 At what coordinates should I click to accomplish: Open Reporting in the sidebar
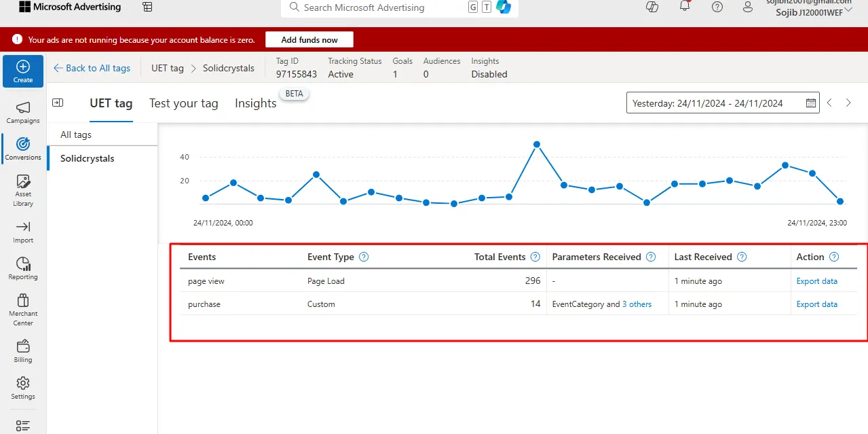pyautogui.click(x=23, y=268)
